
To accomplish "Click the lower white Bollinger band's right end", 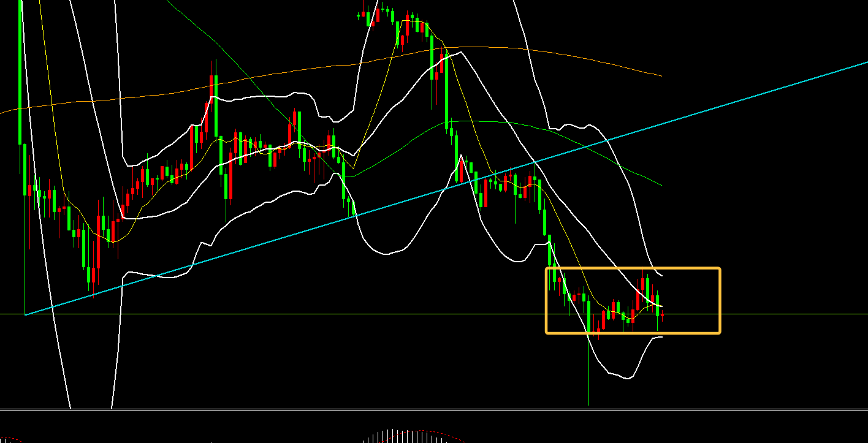I will (661, 336).
